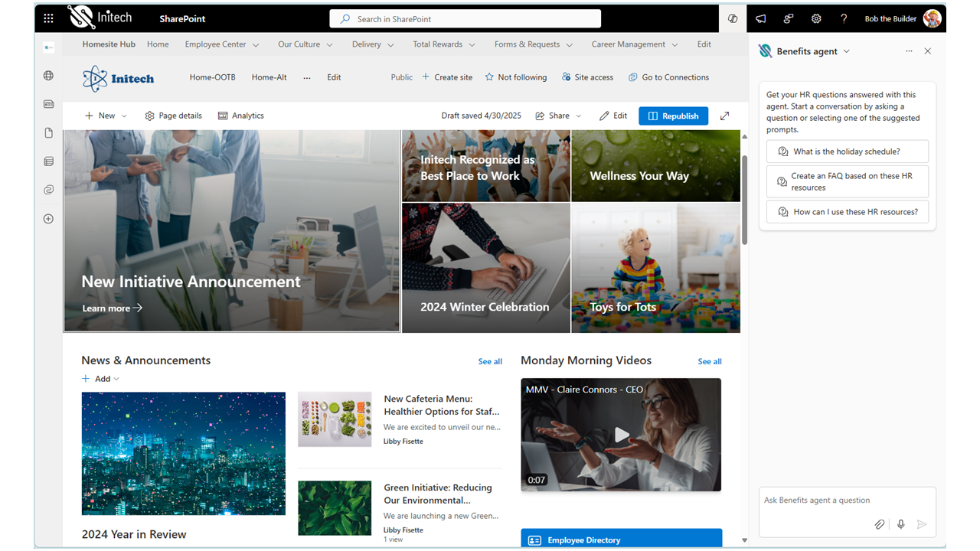Viewport: 980px width, 551px height.
Task: Click the pencil Edit button in command bar
Action: pyautogui.click(x=613, y=116)
